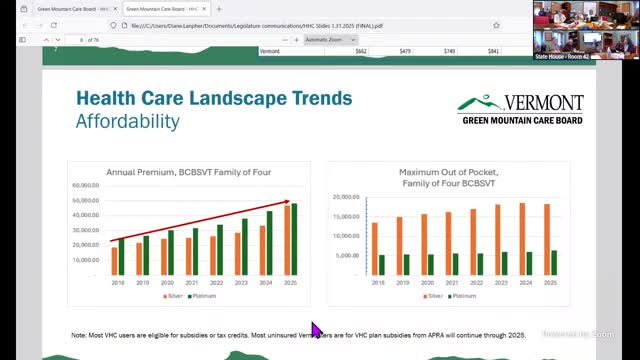640x360 pixels.
Task: Switch to the first Green Mountain Care Board tab
Action: [x=73, y=9]
